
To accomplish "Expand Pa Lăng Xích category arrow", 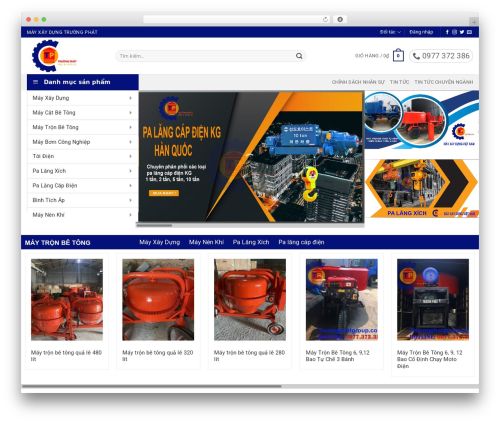I will pyautogui.click(x=130, y=171).
